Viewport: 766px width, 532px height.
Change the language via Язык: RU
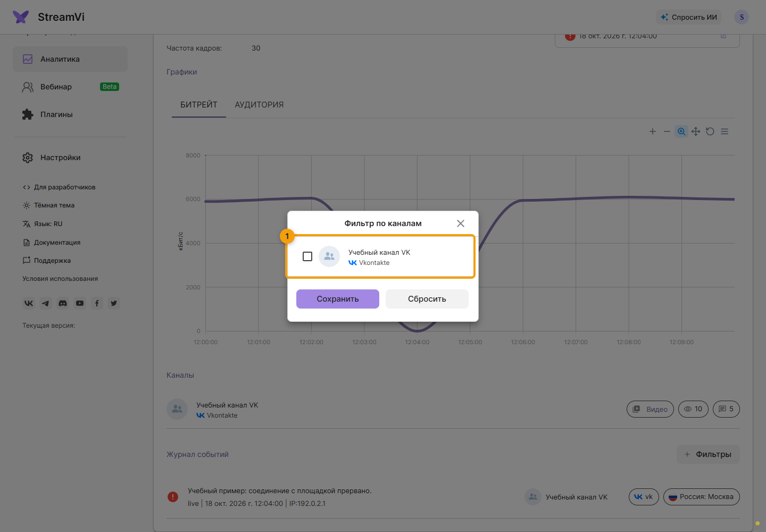43,224
